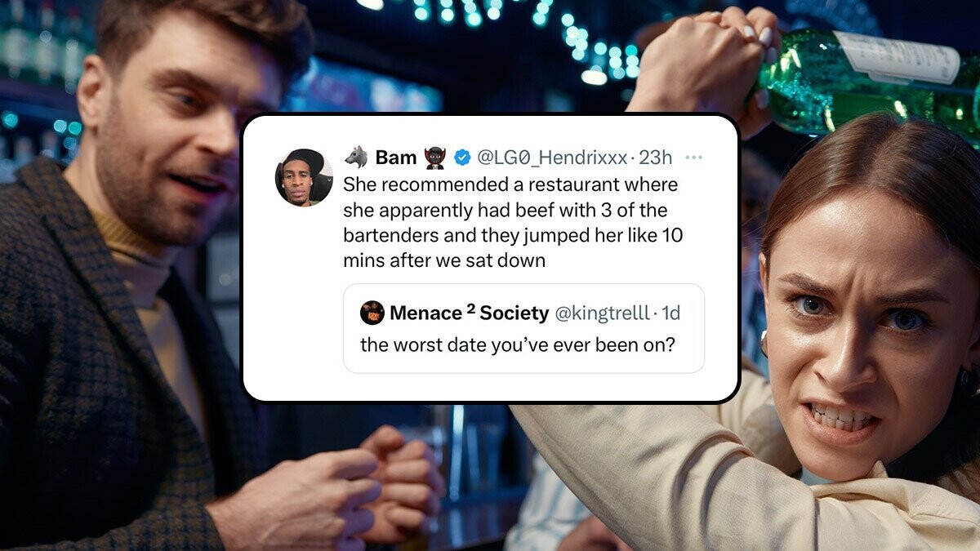Screen dimensions: 980x551
Task: Click the 1d timestamp on the quoted tweet
Action: 670,313
